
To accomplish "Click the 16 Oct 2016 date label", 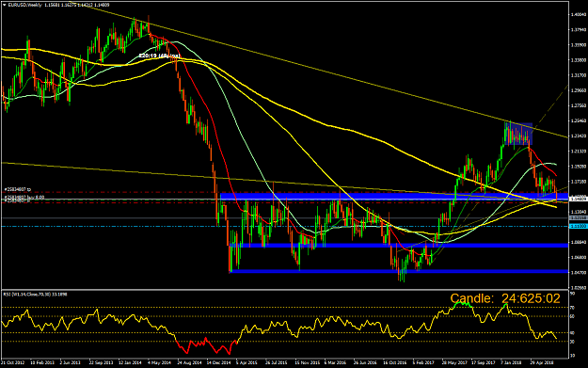I will pyautogui.click(x=394, y=362).
